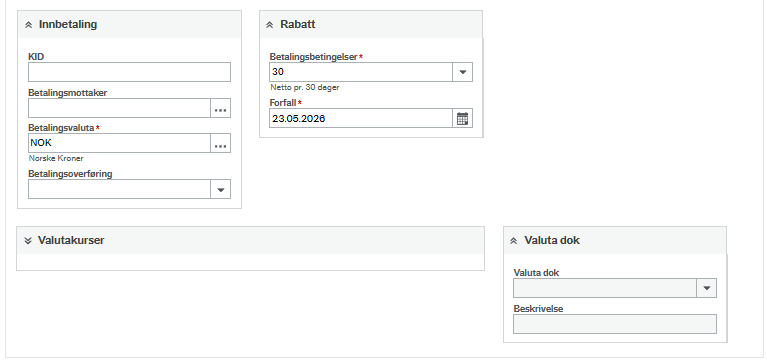767x362 pixels.
Task: Collapse the Valuta dok section chevron
Action: point(514,241)
